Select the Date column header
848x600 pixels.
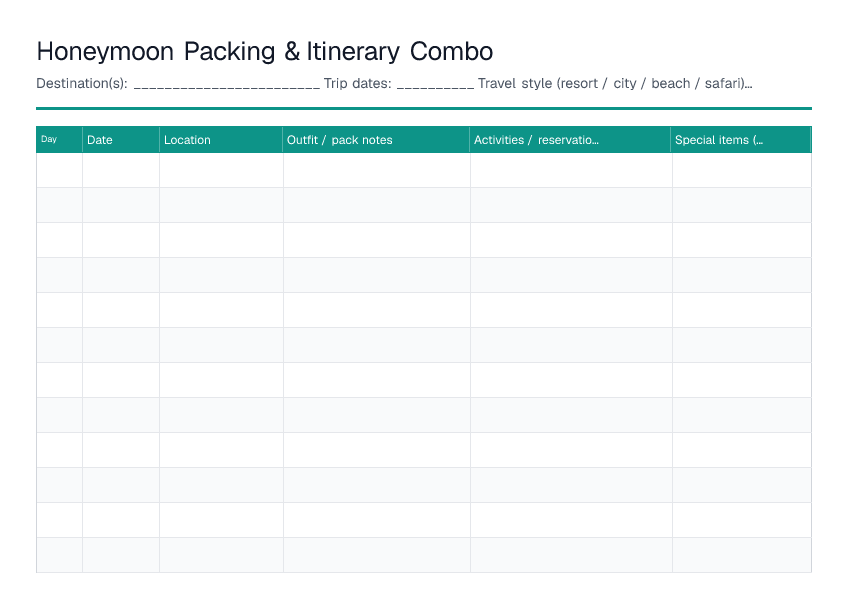tap(121, 140)
